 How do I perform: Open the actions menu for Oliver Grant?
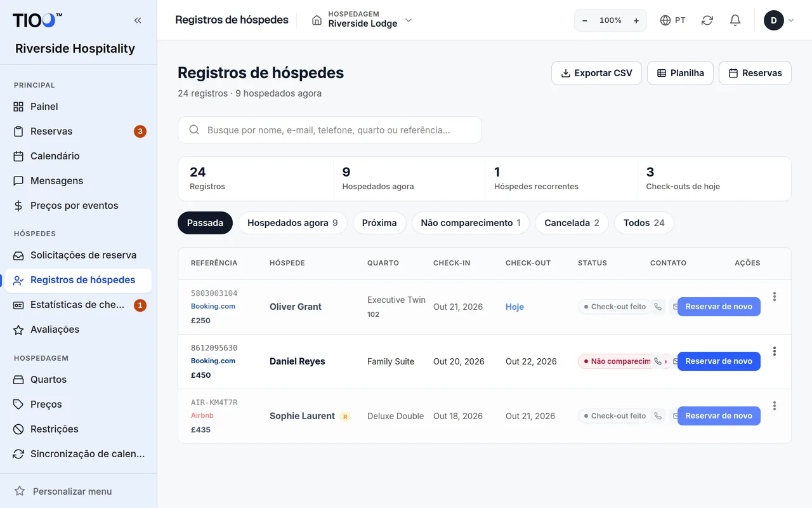coord(775,297)
